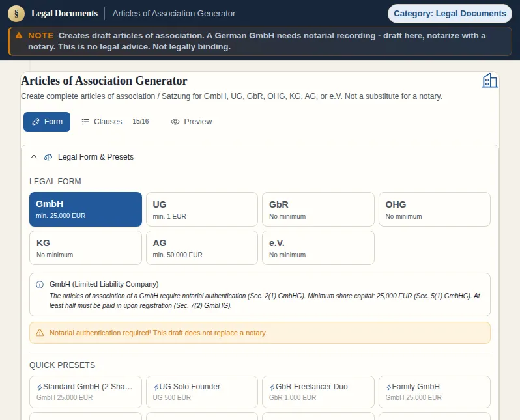Click the Category: Legal Documents badge
The height and width of the screenshot is (420, 520).
[x=450, y=14]
